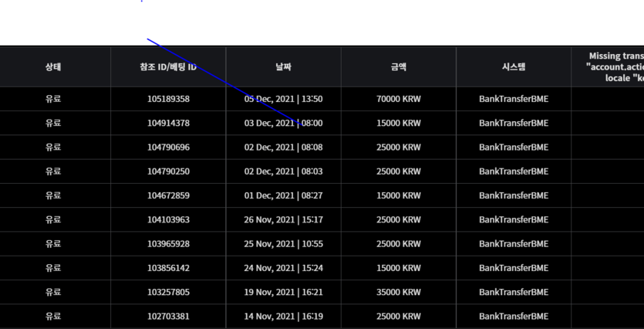Click the 유료 status in row 104914378
This screenshot has width=644, height=329.
point(53,123)
